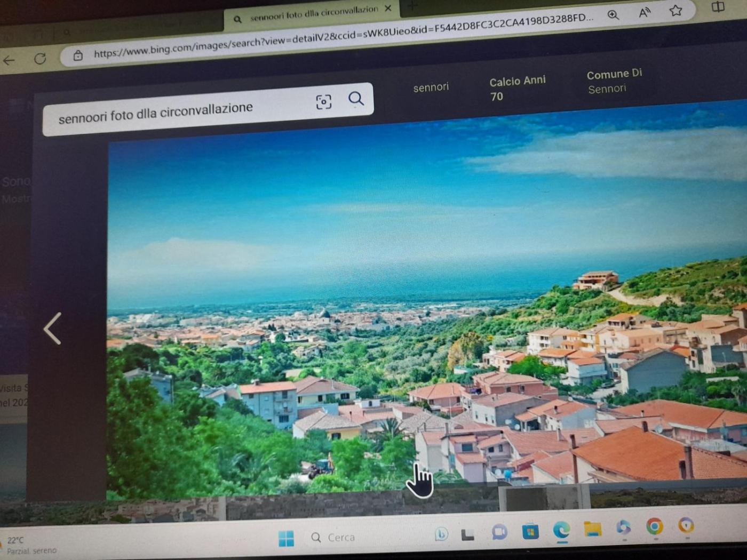The width and height of the screenshot is (747, 560).
Task: Click the Bing image search text field
Action: tap(176, 112)
